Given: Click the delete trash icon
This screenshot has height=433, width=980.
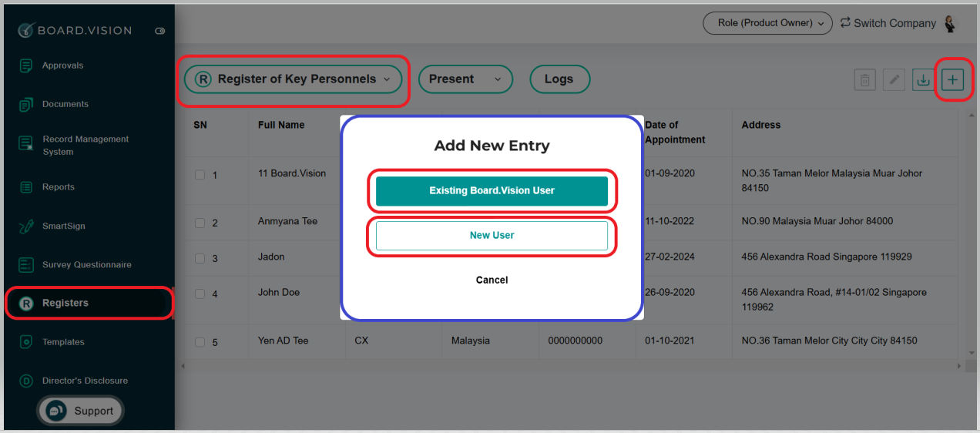Looking at the screenshot, I should click(864, 79).
